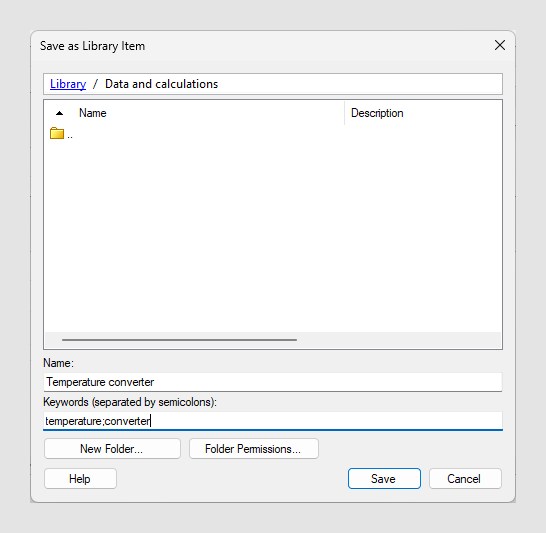Click the Save as Library Item title bar
The height and width of the screenshot is (533, 546).
click(244, 46)
